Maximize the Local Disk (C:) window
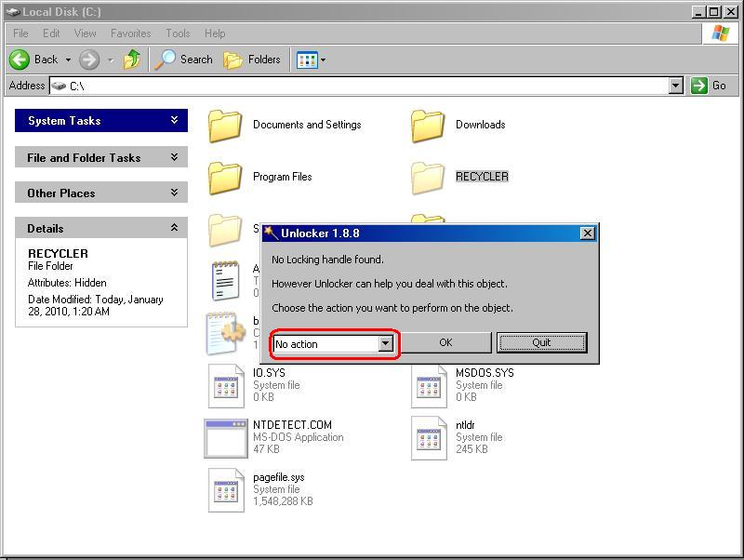This screenshot has width=744, height=560. 713,12
